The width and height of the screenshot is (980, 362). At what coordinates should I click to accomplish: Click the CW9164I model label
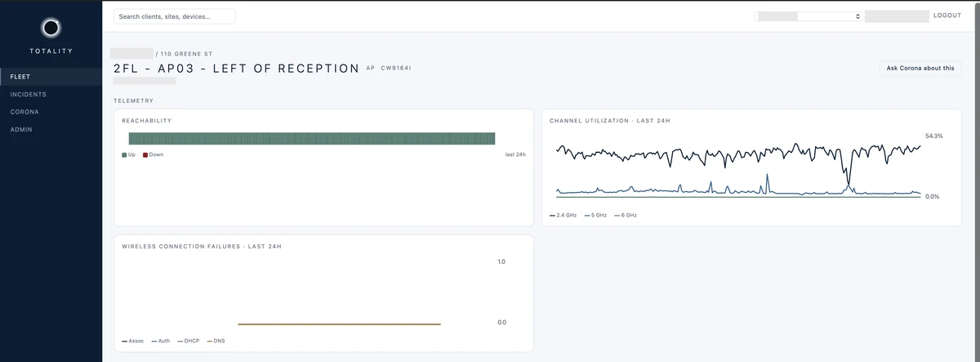(x=396, y=68)
